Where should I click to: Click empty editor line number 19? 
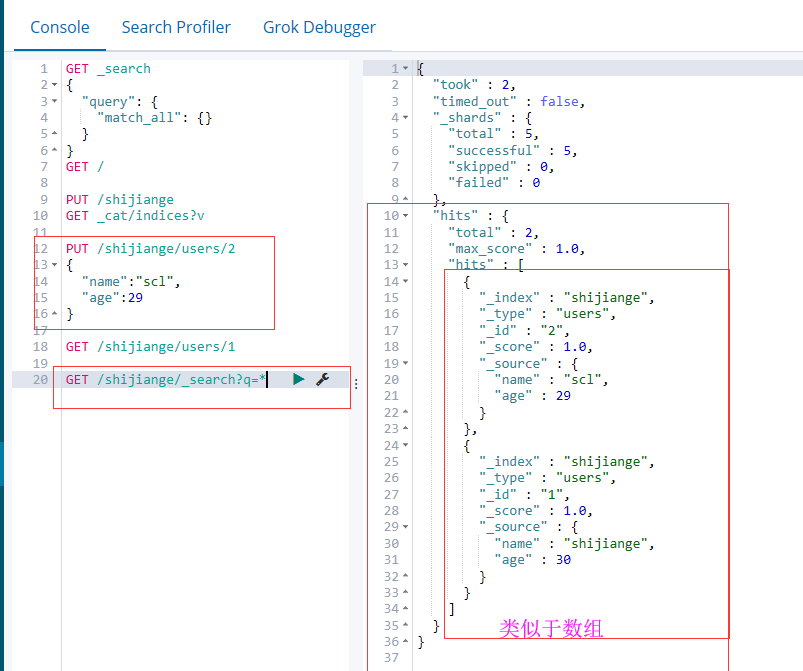pos(40,363)
